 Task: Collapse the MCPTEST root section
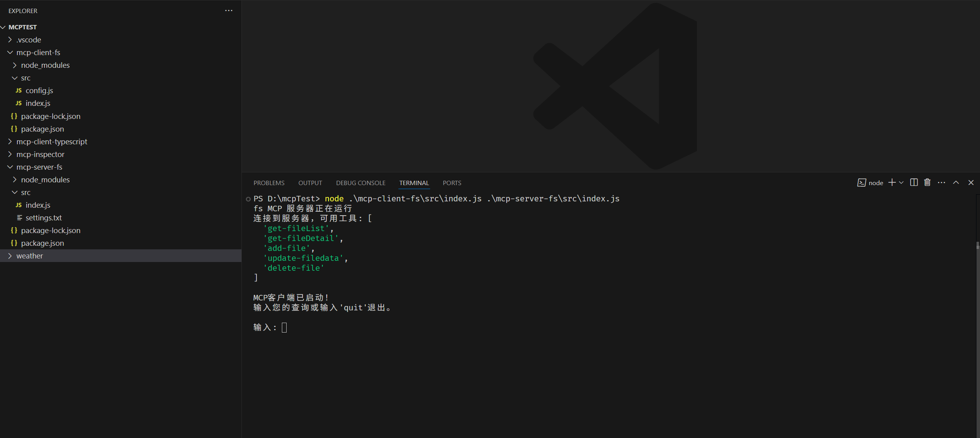click(x=22, y=27)
